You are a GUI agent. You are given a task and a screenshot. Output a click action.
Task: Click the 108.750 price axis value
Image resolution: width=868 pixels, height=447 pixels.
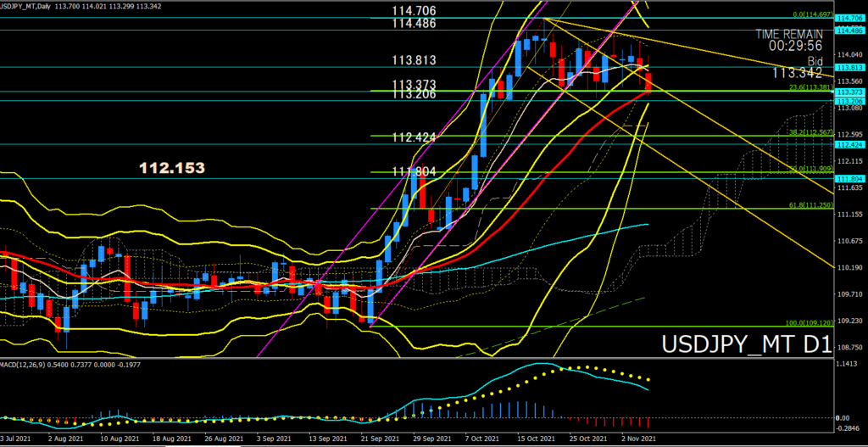tap(849, 347)
